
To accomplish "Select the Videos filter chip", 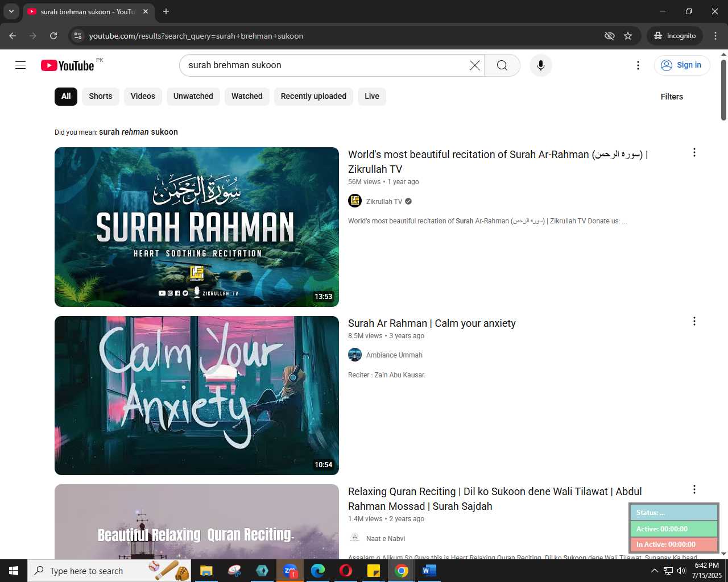I will [x=143, y=96].
